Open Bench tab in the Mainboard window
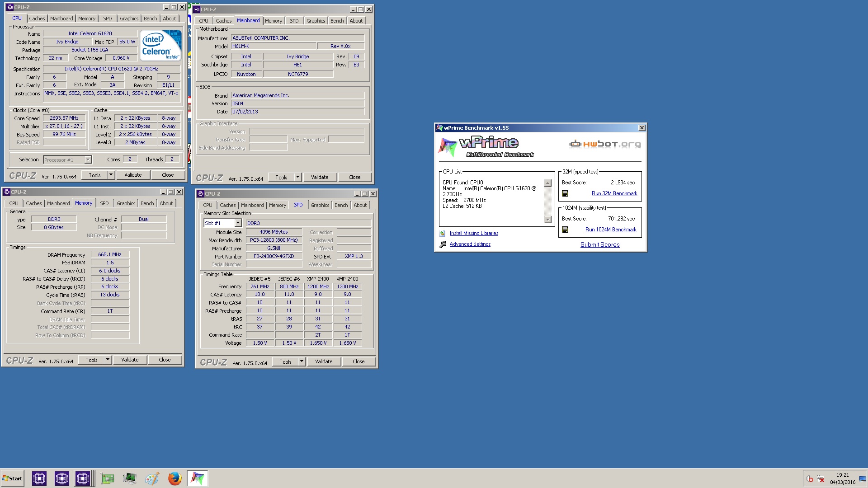 (337, 21)
